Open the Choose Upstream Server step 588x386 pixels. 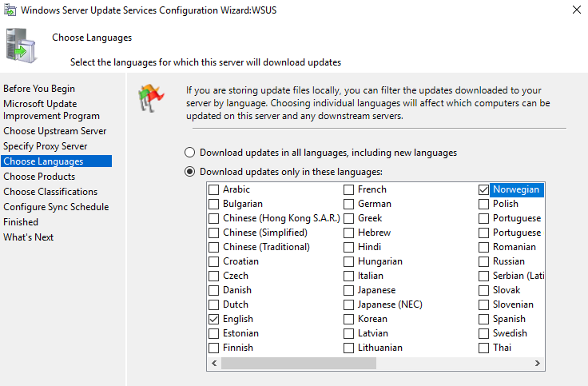[55, 131]
